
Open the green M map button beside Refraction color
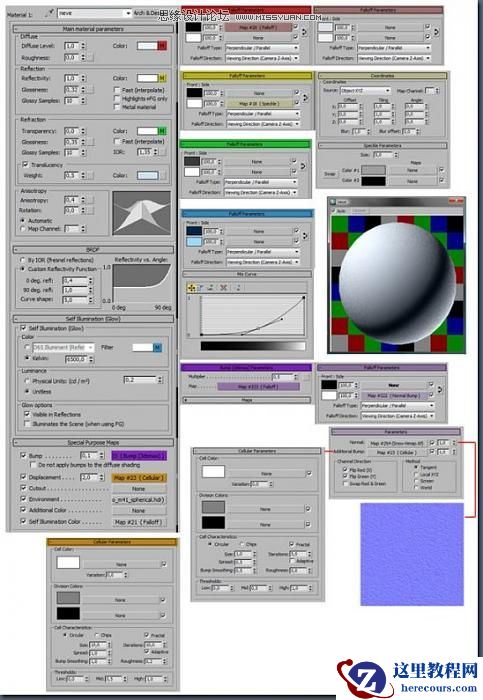pyautogui.click(x=162, y=131)
